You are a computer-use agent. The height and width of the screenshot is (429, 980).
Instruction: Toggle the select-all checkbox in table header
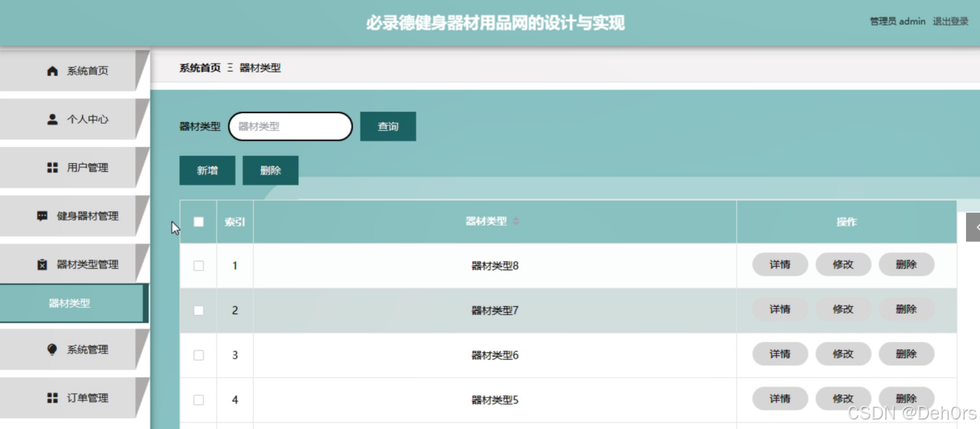[198, 221]
